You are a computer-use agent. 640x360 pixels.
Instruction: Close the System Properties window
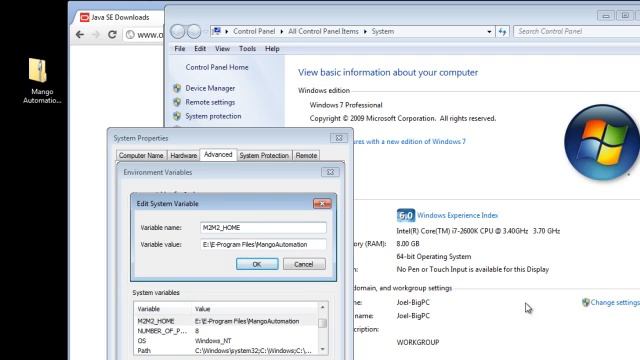click(339, 138)
